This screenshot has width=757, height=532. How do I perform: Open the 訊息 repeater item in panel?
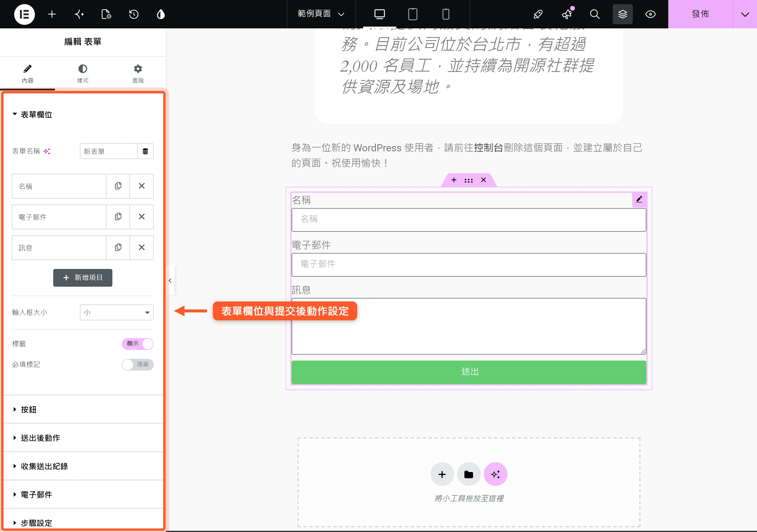click(59, 247)
